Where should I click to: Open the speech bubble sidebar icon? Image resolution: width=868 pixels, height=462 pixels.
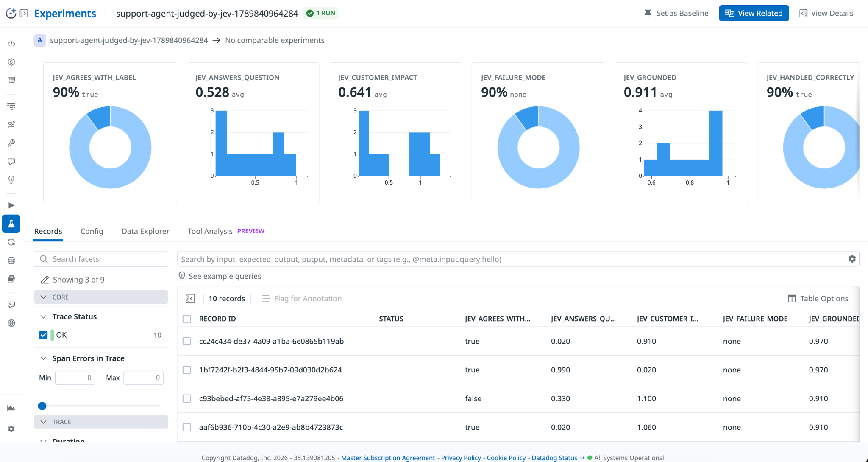tap(11, 162)
